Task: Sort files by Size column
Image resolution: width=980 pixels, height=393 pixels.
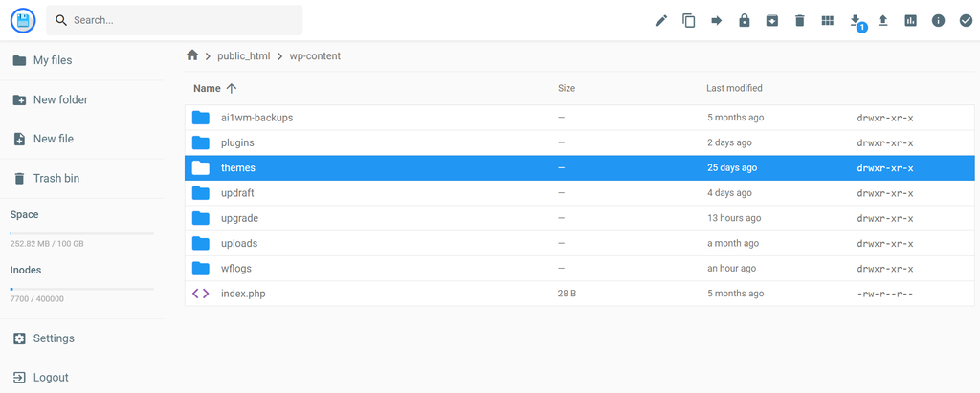Action: [567, 88]
